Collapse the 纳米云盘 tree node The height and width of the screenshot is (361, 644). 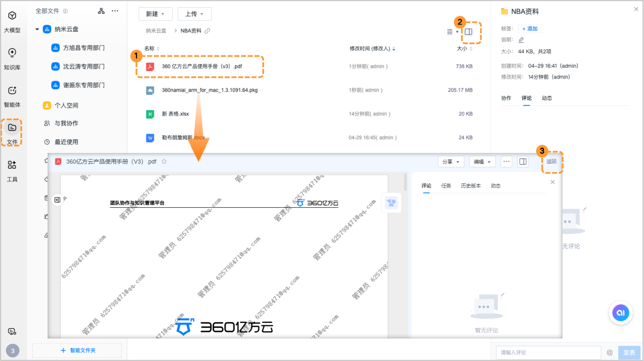coord(37,29)
